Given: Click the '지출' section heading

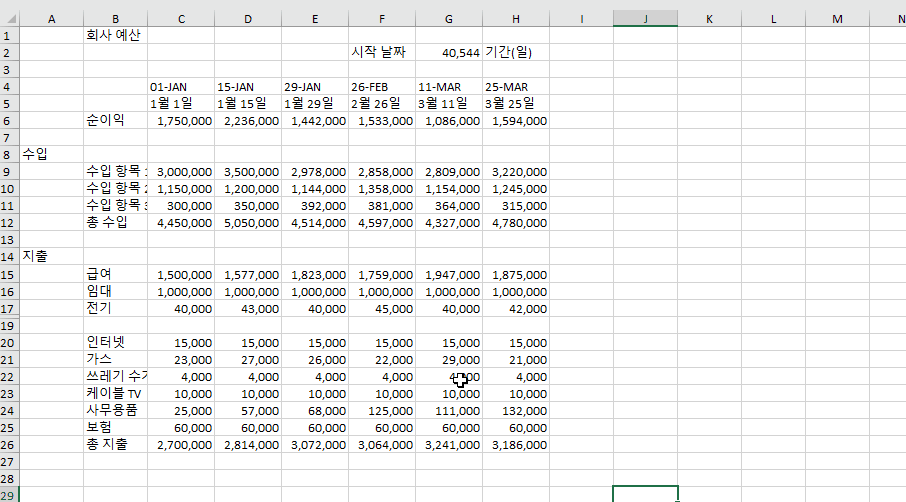Looking at the screenshot, I should (x=51, y=256).
